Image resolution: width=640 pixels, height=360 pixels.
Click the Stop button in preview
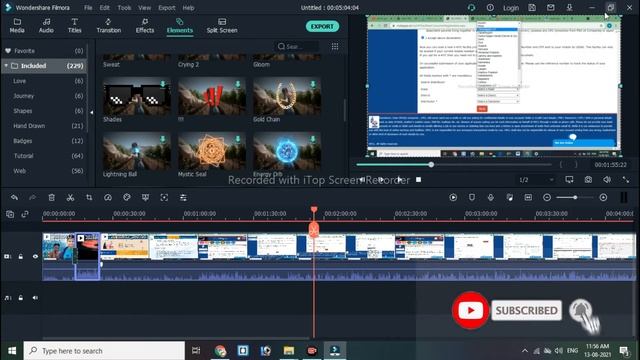point(418,180)
